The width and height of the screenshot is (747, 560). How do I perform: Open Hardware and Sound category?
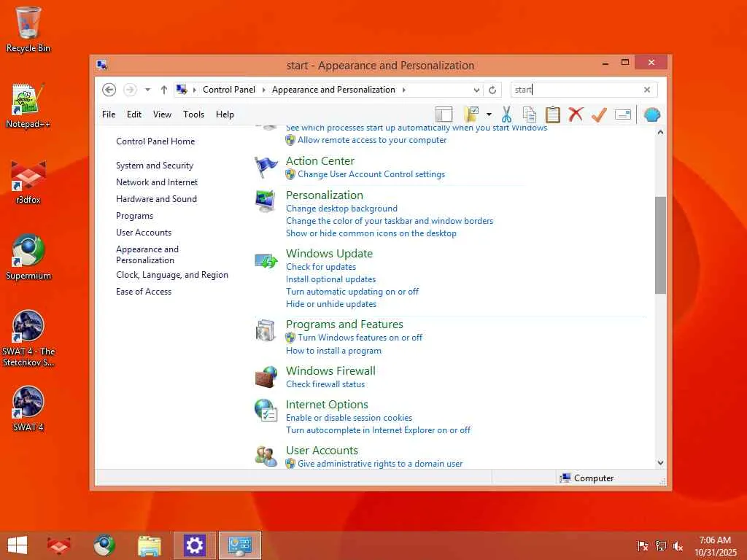coord(156,198)
